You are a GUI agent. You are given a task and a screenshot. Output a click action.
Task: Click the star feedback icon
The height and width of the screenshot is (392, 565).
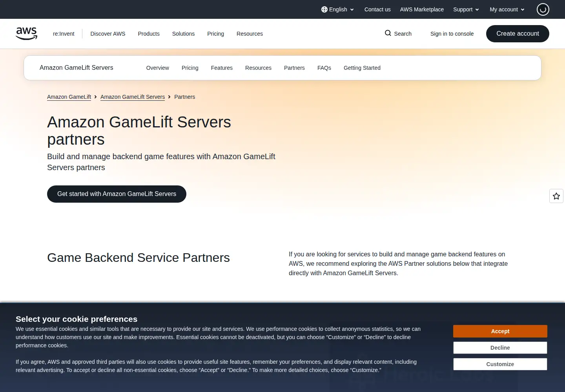pos(556,196)
